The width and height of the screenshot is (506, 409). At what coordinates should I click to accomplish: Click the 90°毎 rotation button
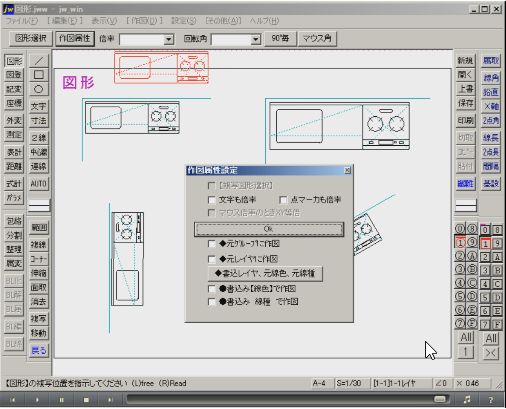[280, 39]
